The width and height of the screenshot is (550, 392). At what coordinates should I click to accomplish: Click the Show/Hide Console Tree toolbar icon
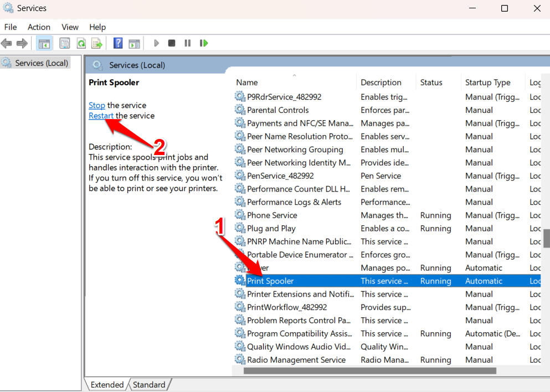44,43
